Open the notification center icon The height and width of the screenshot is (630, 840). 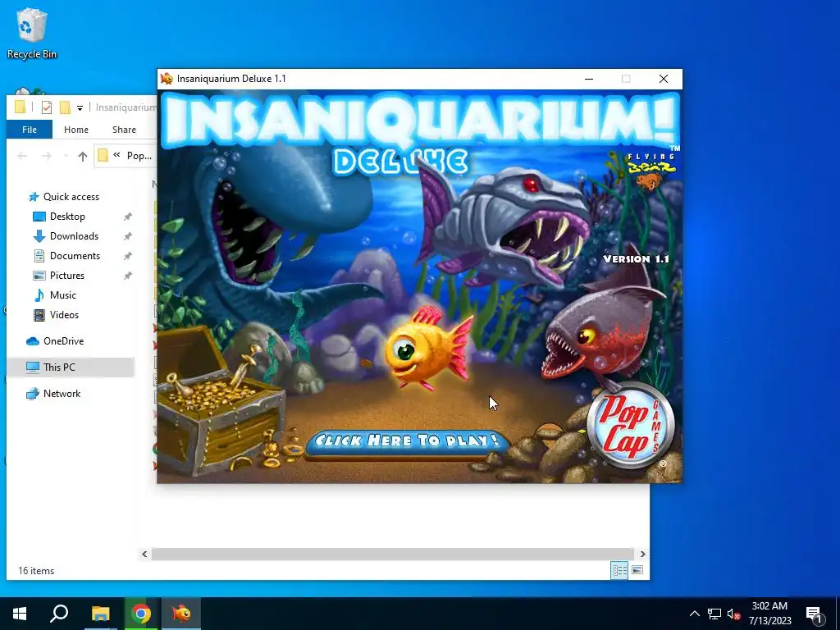pyautogui.click(x=815, y=614)
